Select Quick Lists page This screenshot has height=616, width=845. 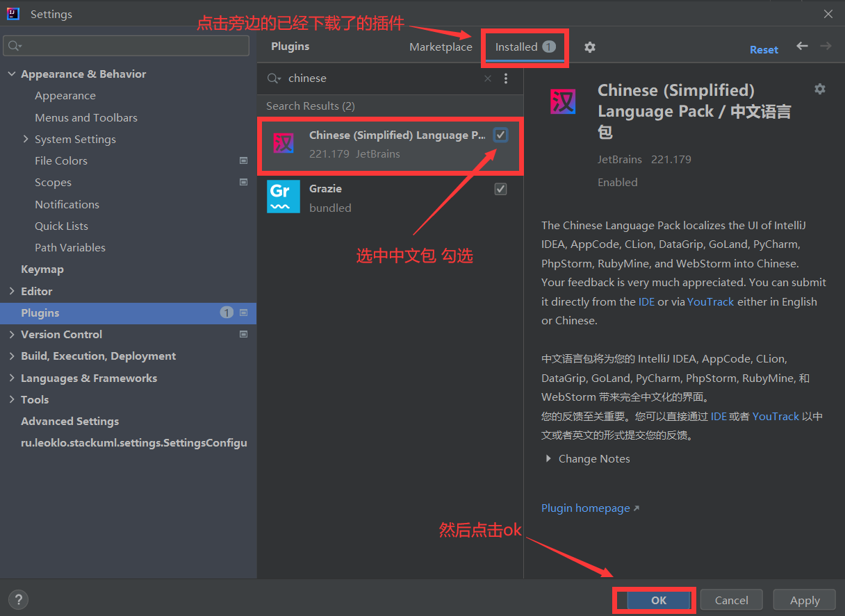[61, 226]
